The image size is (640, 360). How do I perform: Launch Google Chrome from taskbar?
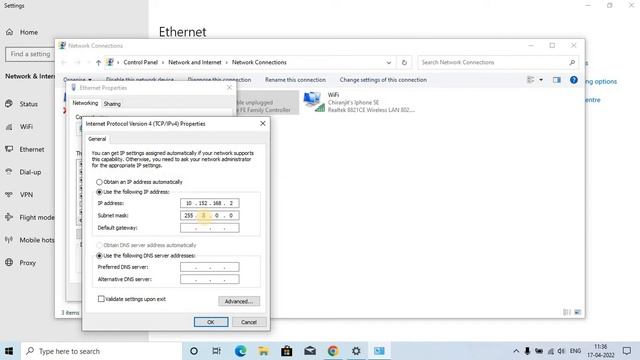click(x=333, y=351)
